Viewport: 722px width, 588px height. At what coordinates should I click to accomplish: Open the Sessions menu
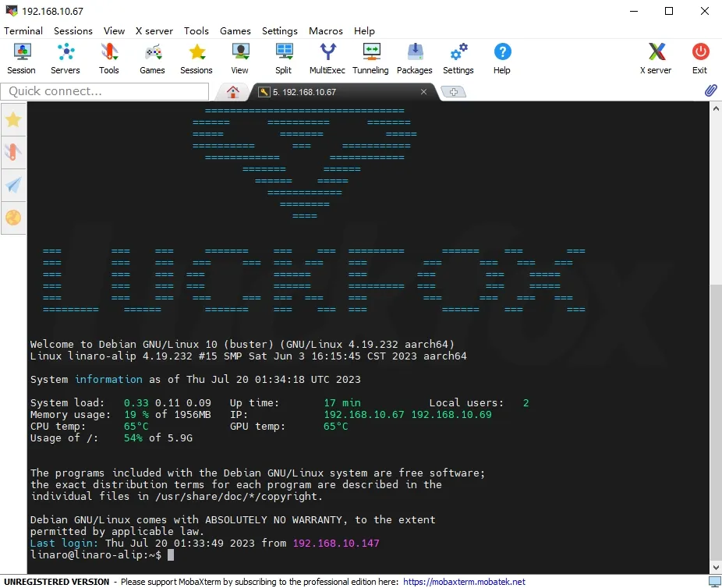(x=73, y=31)
